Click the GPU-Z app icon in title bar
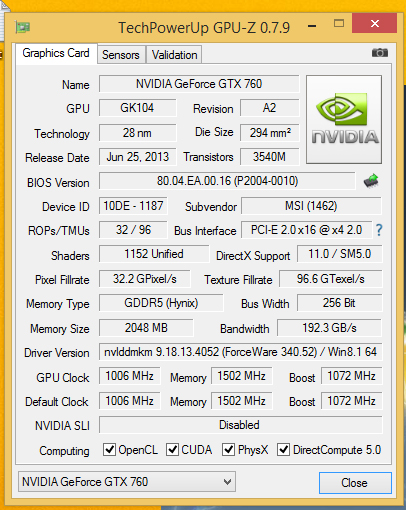The width and height of the screenshot is (406, 510). click(23, 27)
